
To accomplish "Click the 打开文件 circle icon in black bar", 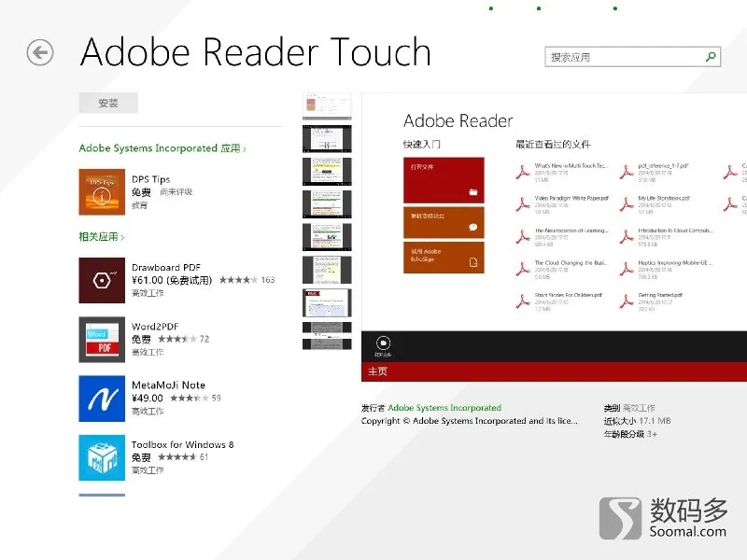I will (383, 343).
